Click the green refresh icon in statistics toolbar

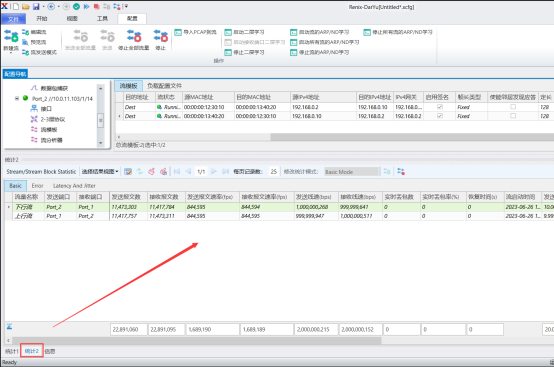click(x=140, y=172)
